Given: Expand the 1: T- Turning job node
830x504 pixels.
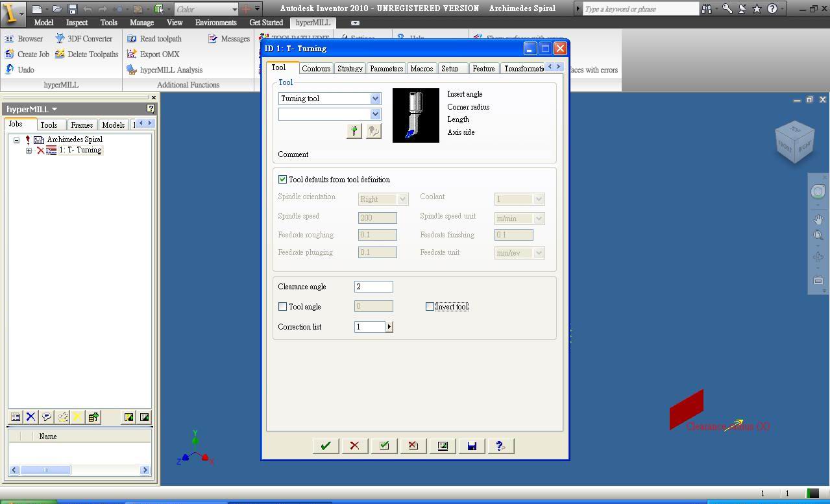Looking at the screenshot, I should tap(29, 150).
